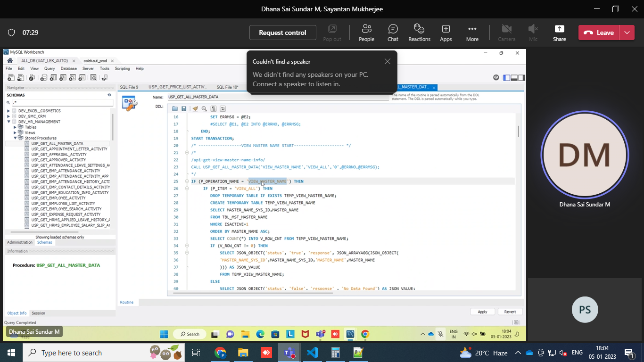The image size is (644, 362).
Task: Click the Share screen icon
Action: [559, 33]
